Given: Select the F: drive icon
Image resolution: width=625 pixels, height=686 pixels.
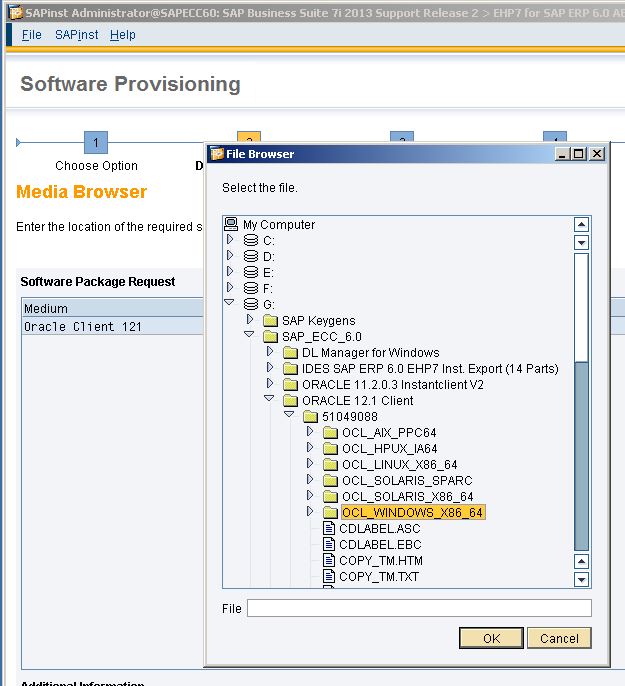Looking at the screenshot, I should [x=251, y=288].
